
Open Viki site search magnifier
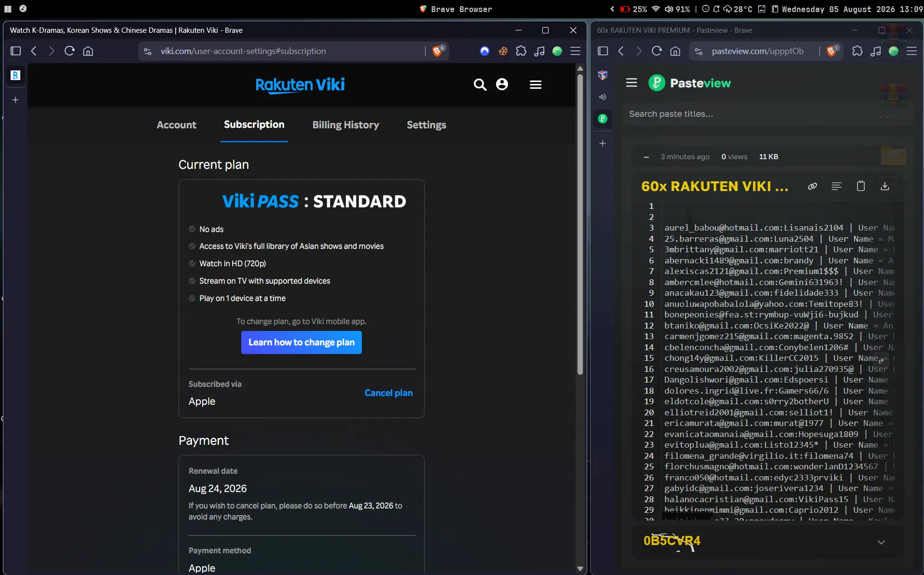tap(480, 85)
